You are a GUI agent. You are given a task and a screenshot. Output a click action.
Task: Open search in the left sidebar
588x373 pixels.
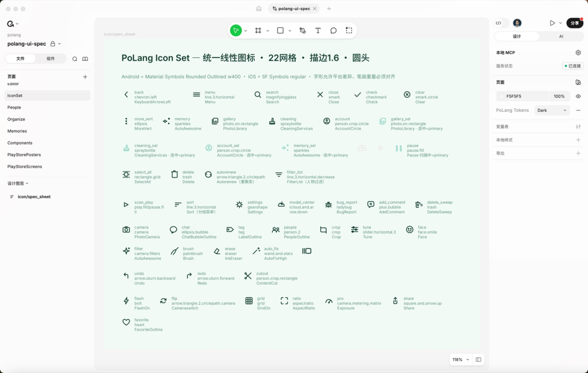tap(75, 59)
